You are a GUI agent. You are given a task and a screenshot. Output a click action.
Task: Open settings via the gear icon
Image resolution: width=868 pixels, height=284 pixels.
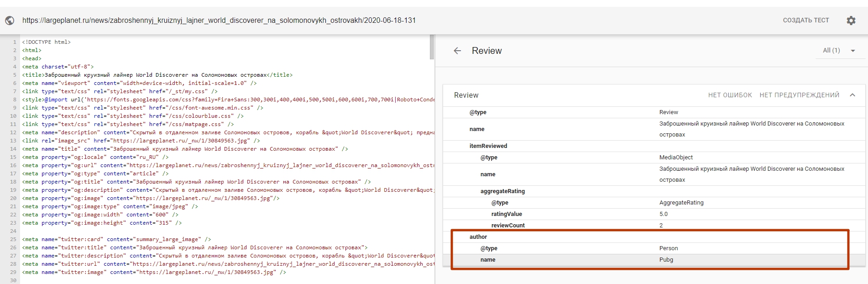click(851, 21)
